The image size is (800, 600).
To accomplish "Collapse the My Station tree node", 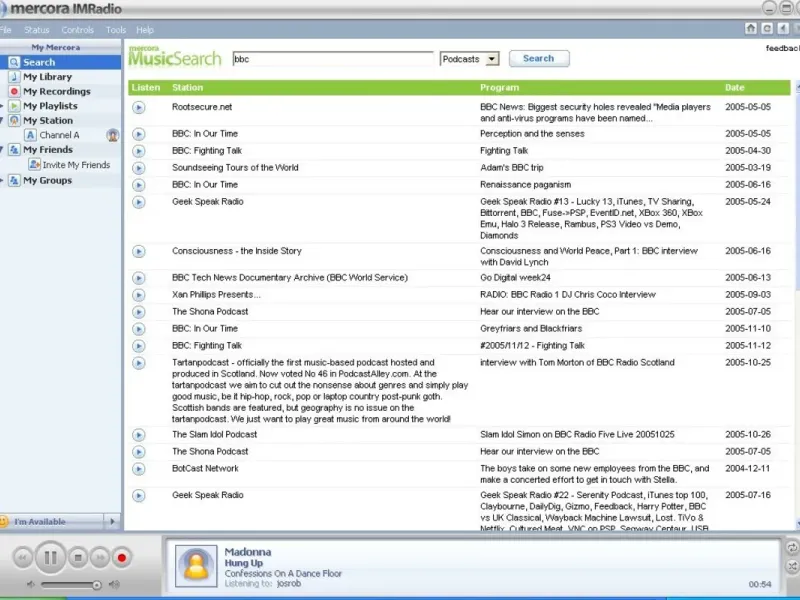I will [x=2, y=120].
